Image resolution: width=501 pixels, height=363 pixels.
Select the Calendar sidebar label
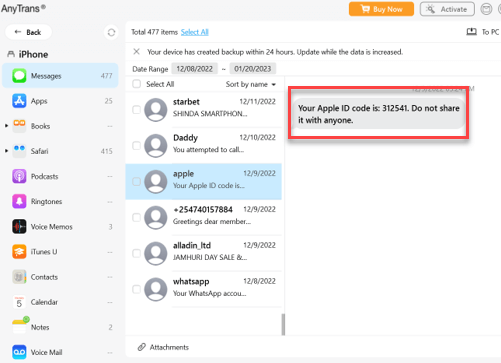click(x=44, y=302)
